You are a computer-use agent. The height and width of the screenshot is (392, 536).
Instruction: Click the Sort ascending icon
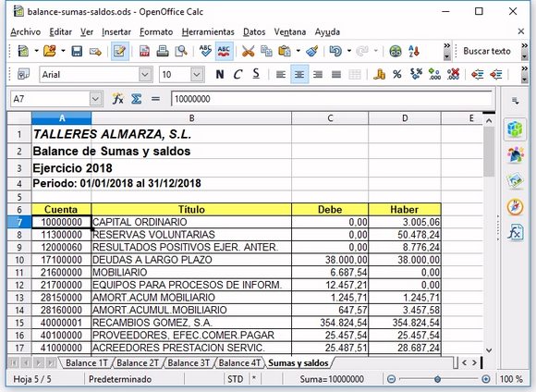tap(414, 51)
